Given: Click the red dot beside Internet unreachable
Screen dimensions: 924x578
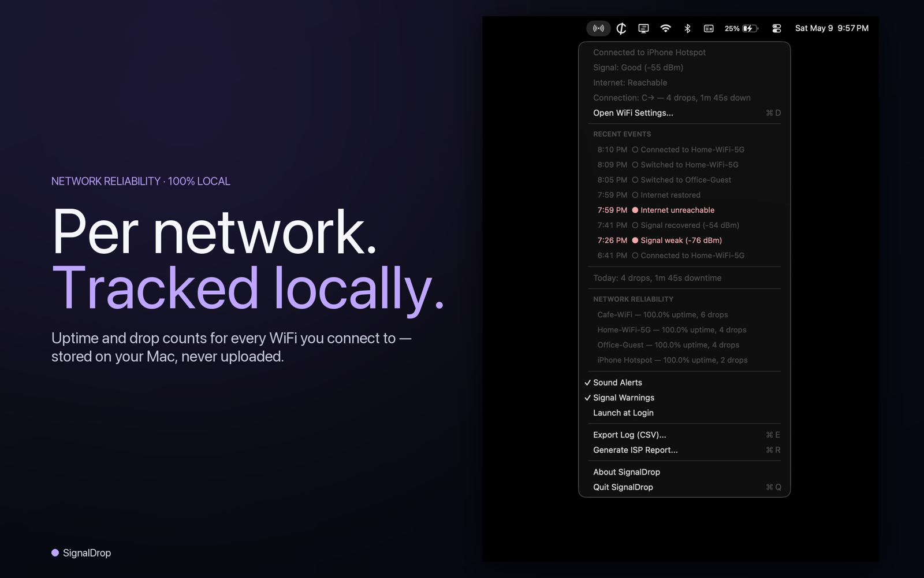Looking at the screenshot, I should (x=635, y=210).
